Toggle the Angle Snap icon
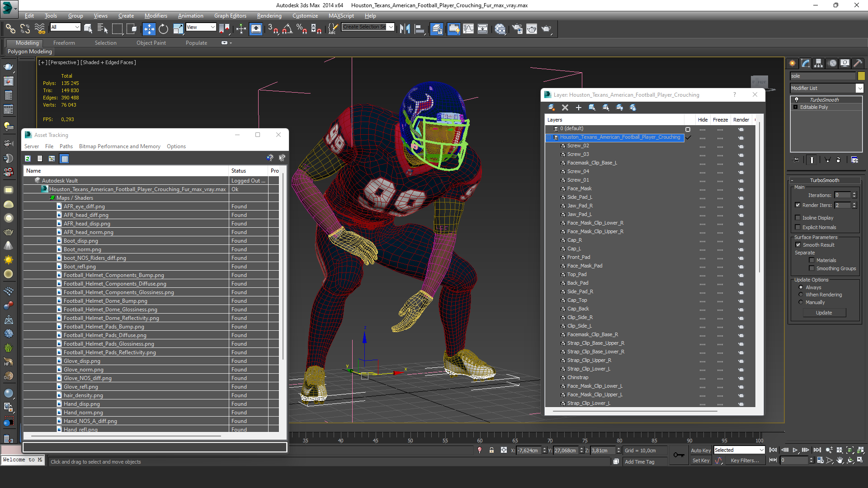The image size is (868, 488). (x=287, y=29)
